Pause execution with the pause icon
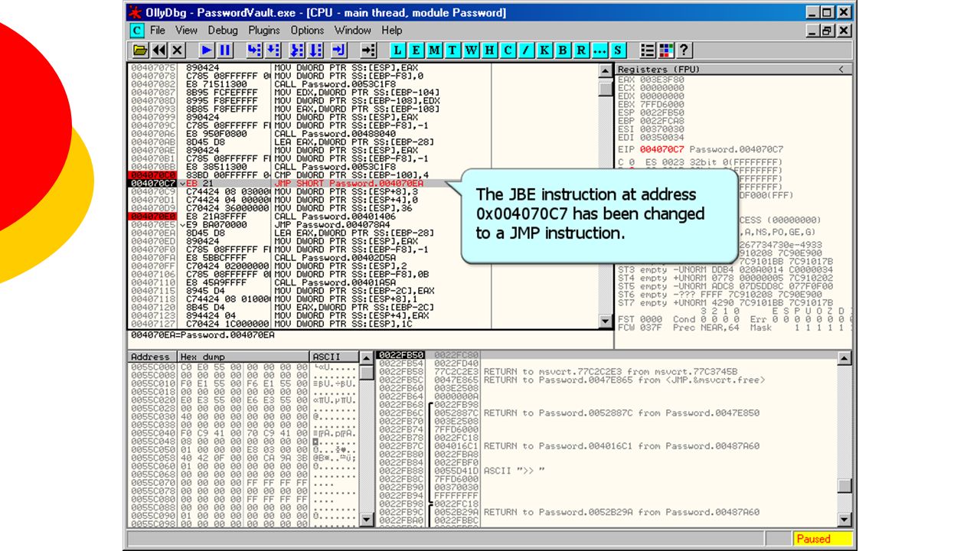 coord(225,51)
